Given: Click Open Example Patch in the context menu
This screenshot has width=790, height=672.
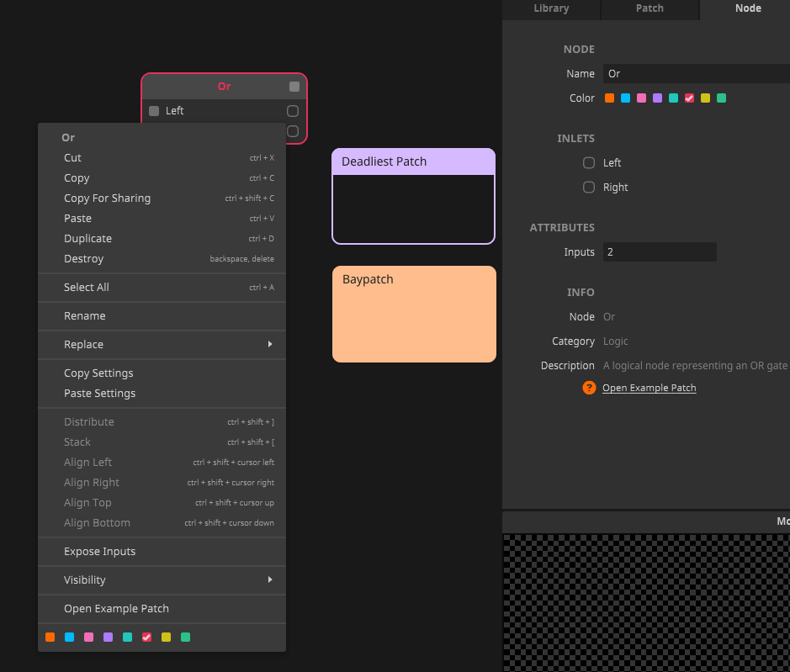Looking at the screenshot, I should (162, 609).
